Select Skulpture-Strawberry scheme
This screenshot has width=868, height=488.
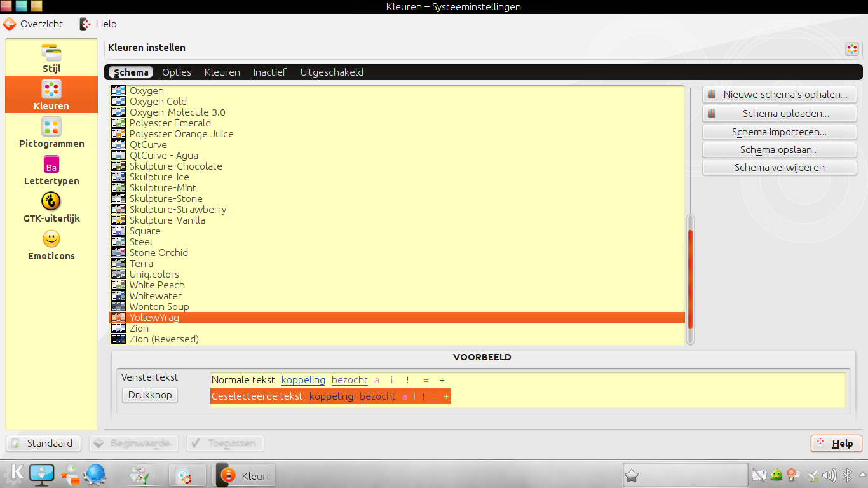coord(397,210)
